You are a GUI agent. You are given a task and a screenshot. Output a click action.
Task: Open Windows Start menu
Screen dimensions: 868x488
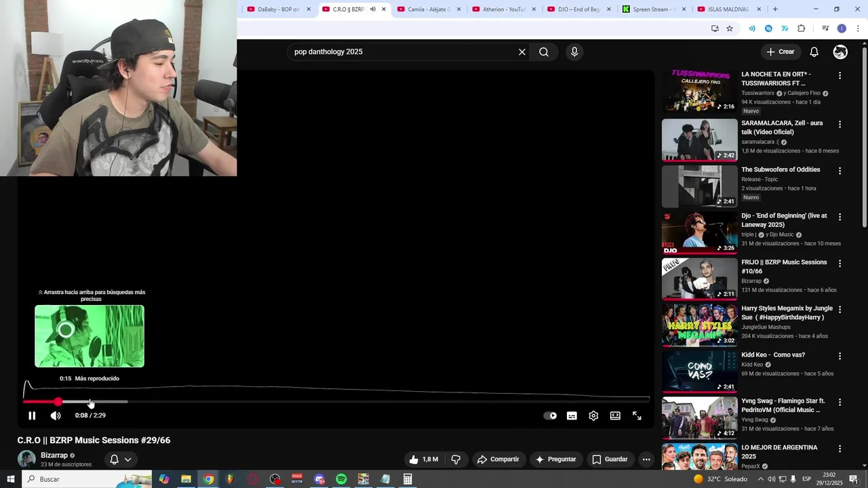point(10,479)
